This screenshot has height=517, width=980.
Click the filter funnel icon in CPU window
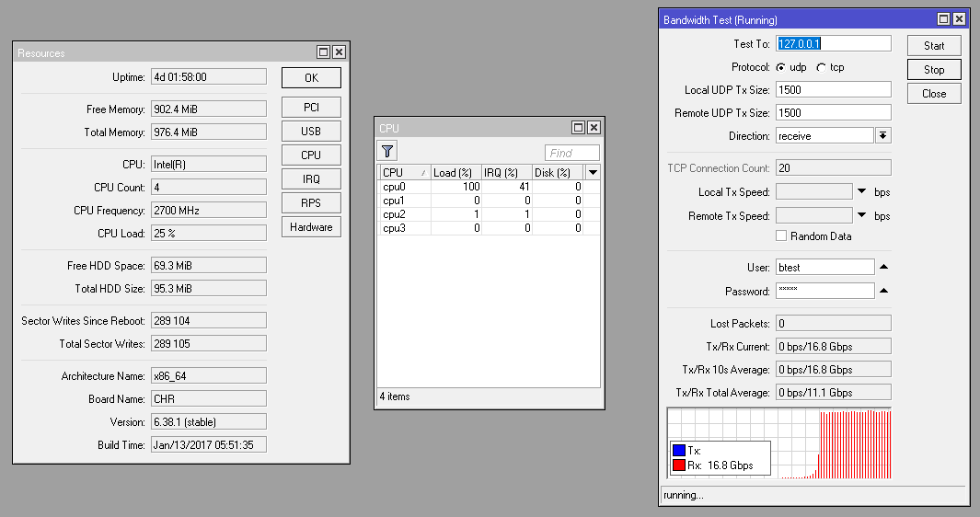pos(387,152)
